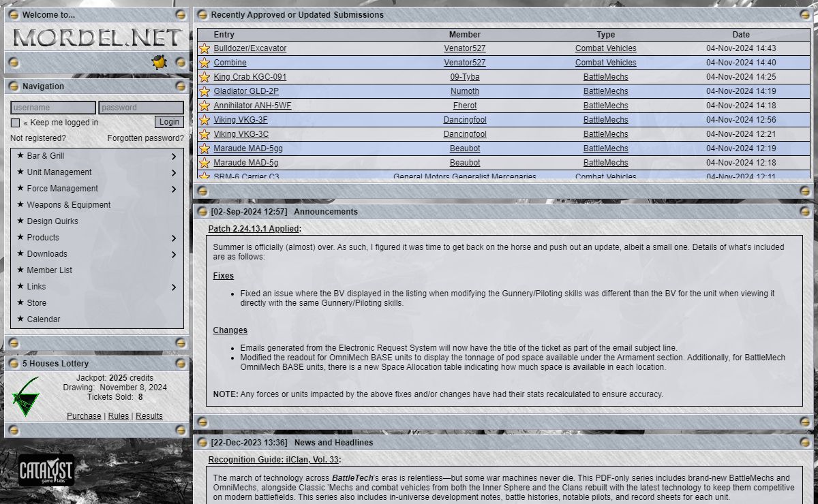Expand the Bar & Grill submenu arrow
Image resolution: width=818 pixels, height=504 pixels.
point(174,157)
